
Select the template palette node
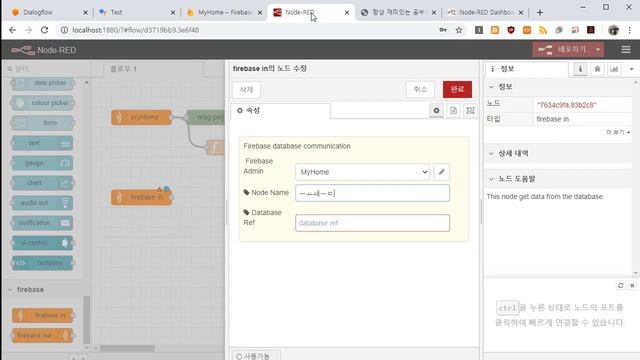(x=42, y=263)
